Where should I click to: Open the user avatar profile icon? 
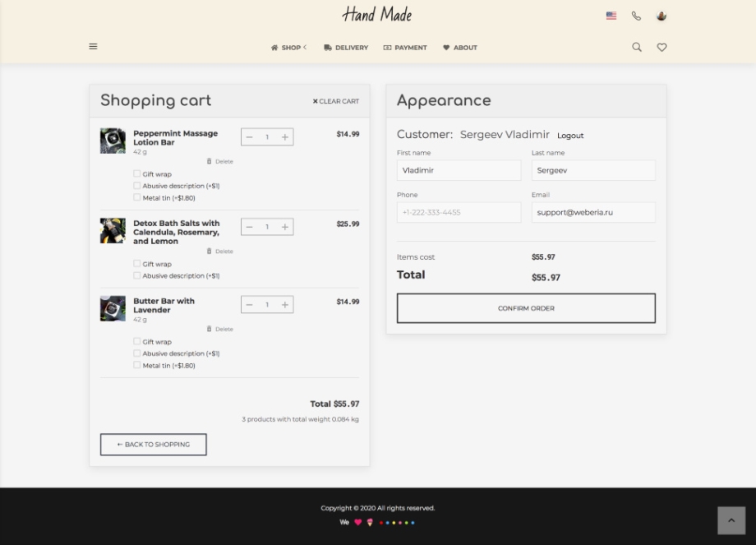pyautogui.click(x=661, y=16)
